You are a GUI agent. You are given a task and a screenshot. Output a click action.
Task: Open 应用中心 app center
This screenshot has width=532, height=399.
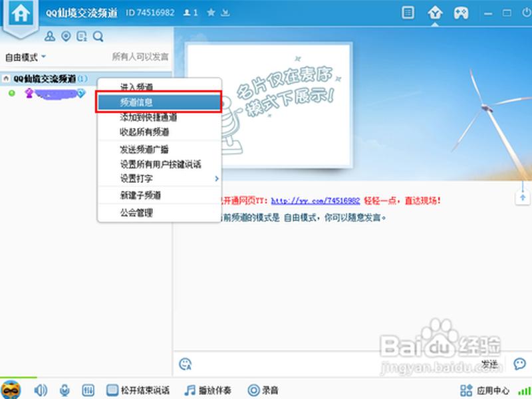[x=485, y=390]
